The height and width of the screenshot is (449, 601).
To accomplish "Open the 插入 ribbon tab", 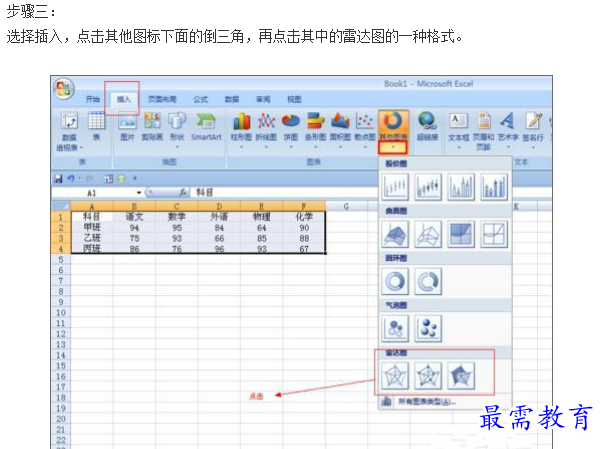I will (123, 99).
